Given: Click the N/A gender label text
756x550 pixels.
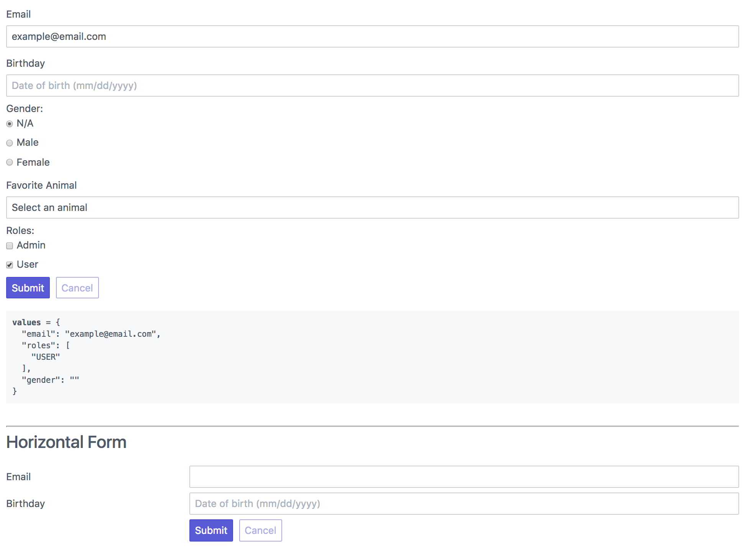Looking at the screenshot, I should click(25, 124).
